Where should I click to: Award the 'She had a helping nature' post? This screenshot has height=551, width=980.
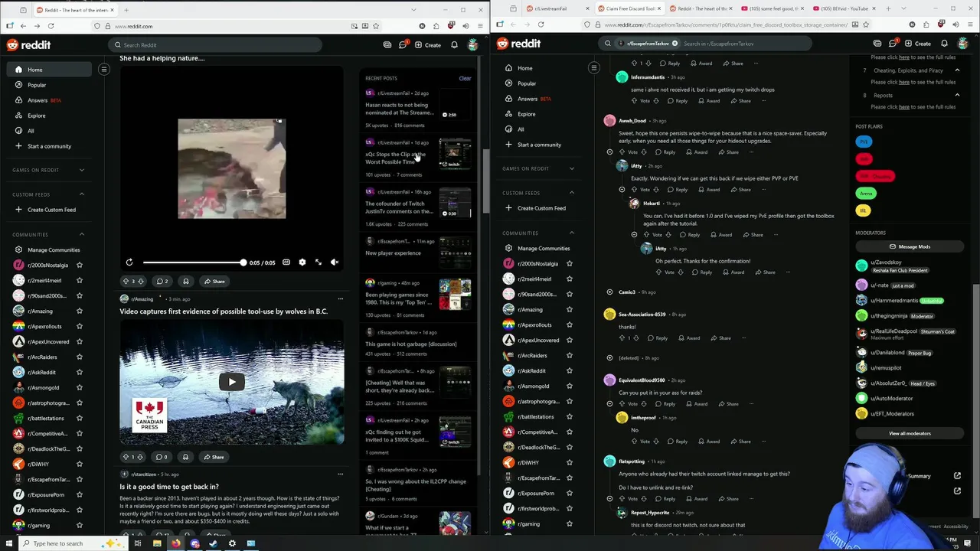tap(185, 281)
